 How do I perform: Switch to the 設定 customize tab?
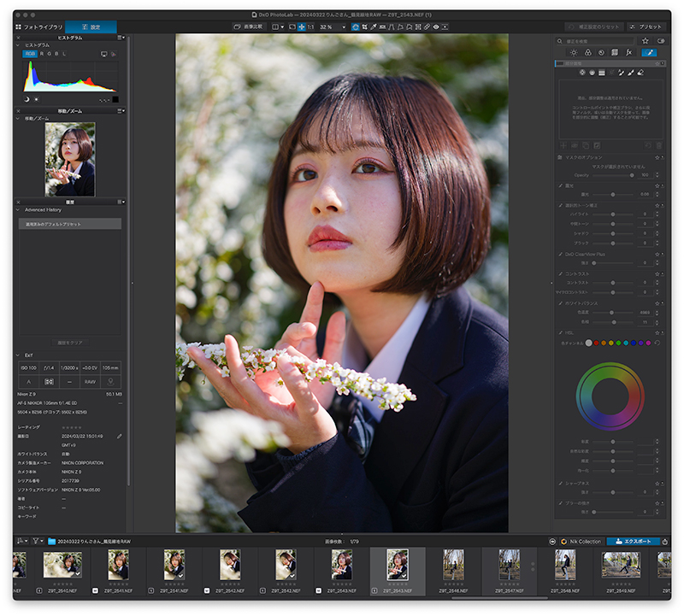pos(91,27)
